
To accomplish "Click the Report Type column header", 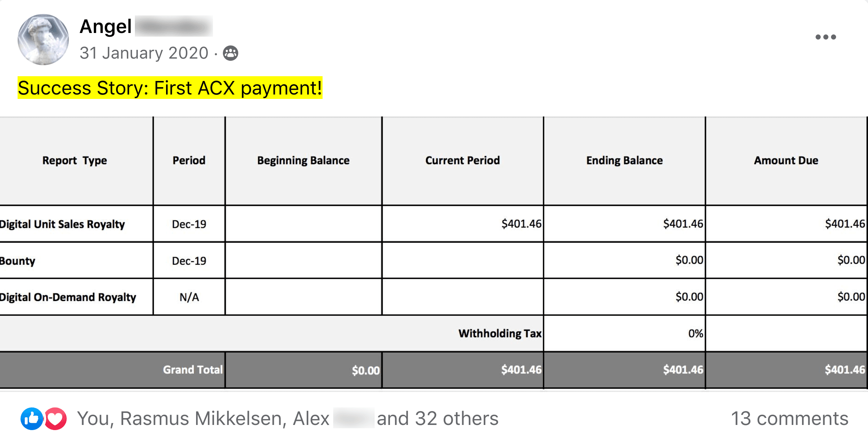I will (x=75, y=160).
